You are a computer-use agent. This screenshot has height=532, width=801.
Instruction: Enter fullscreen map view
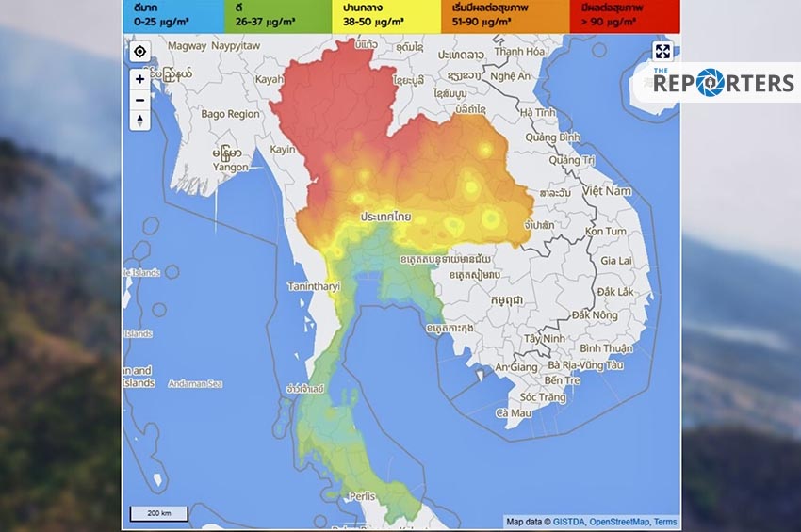click(662, 52)
